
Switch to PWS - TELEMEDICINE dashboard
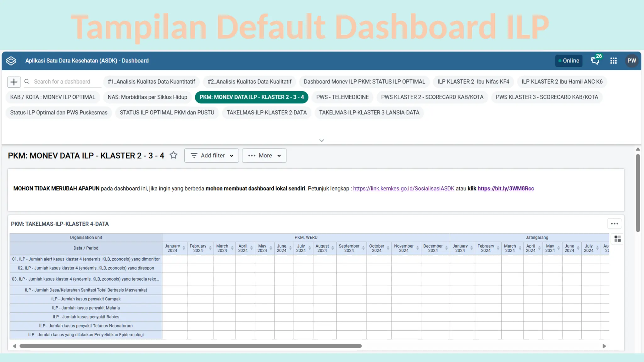point(342,97)
